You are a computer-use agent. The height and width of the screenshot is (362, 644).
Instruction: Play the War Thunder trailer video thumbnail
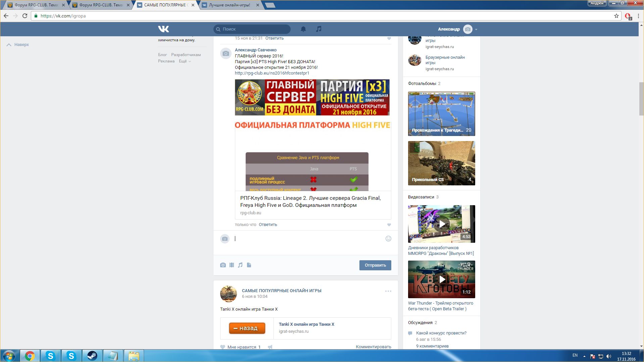[442, 279]
